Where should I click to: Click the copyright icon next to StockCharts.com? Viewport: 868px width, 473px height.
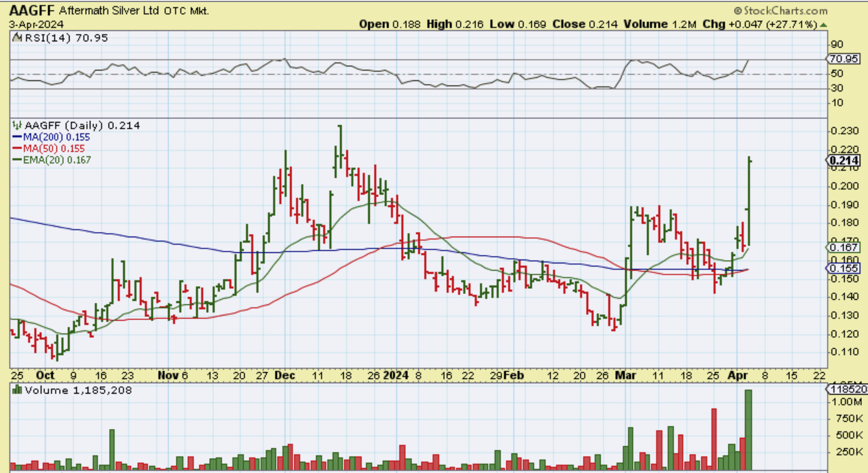pyautogui.click(x=738, y=10)
